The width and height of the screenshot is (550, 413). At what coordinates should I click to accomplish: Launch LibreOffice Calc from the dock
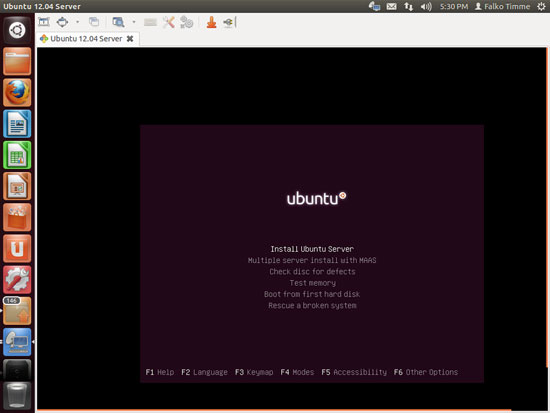(17, 155)
